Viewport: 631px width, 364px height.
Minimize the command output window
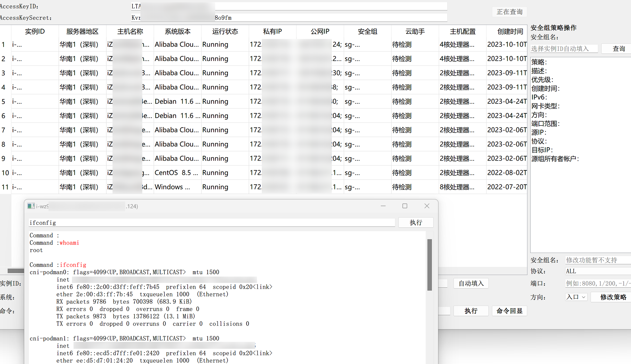click(x=383, y=206)
